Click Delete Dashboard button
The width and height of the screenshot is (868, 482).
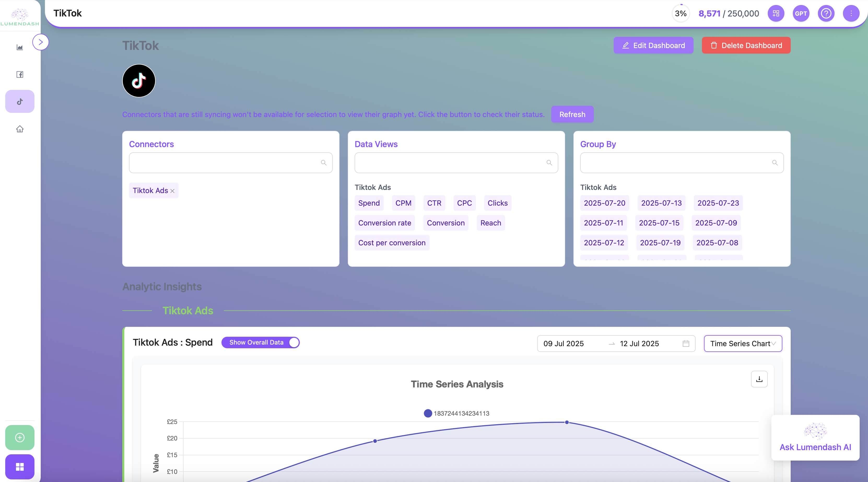point(746,45)
